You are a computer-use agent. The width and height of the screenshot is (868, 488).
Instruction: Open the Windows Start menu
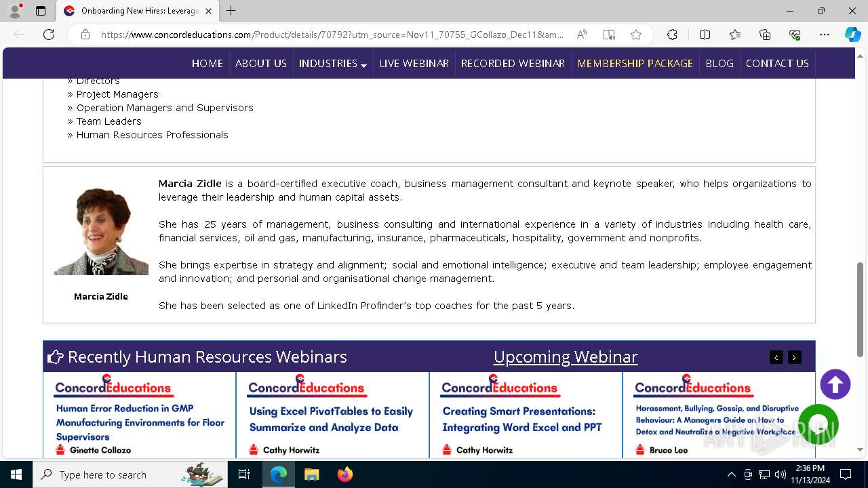pyautogui.click(x=16, y=474)
